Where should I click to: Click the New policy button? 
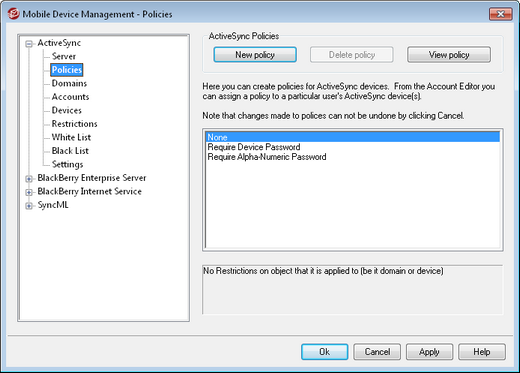[255, 55]
